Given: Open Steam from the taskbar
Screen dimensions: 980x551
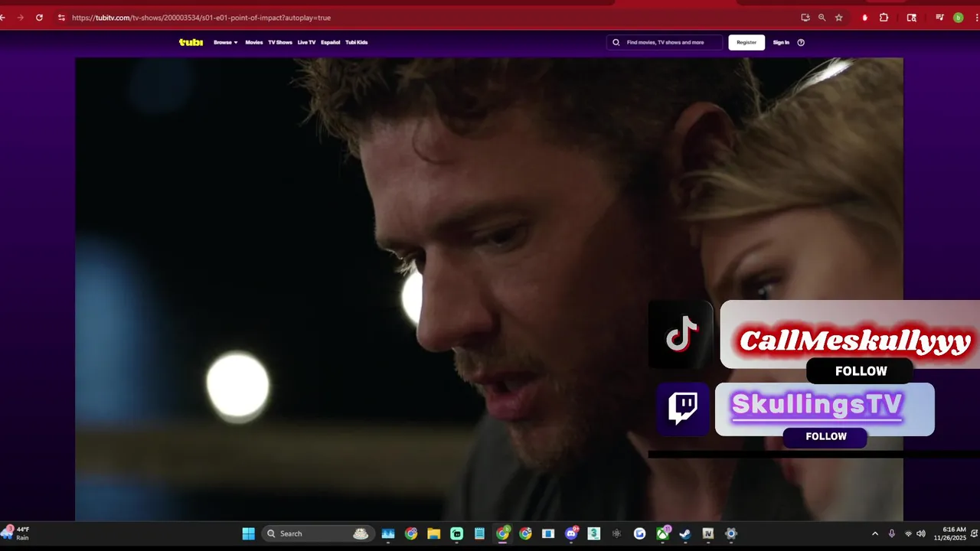Looking at the screenshot, I should pyautogui.click(x=685, y=533).
